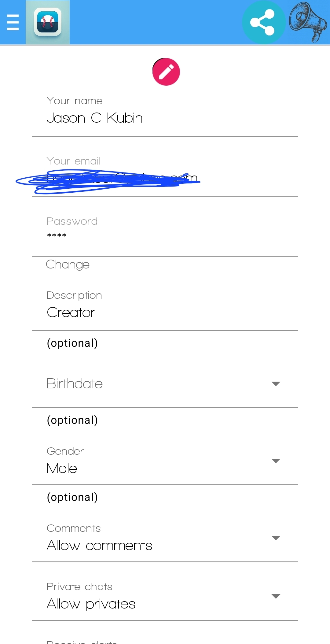Tap the Creator description text

click(71, 313)
